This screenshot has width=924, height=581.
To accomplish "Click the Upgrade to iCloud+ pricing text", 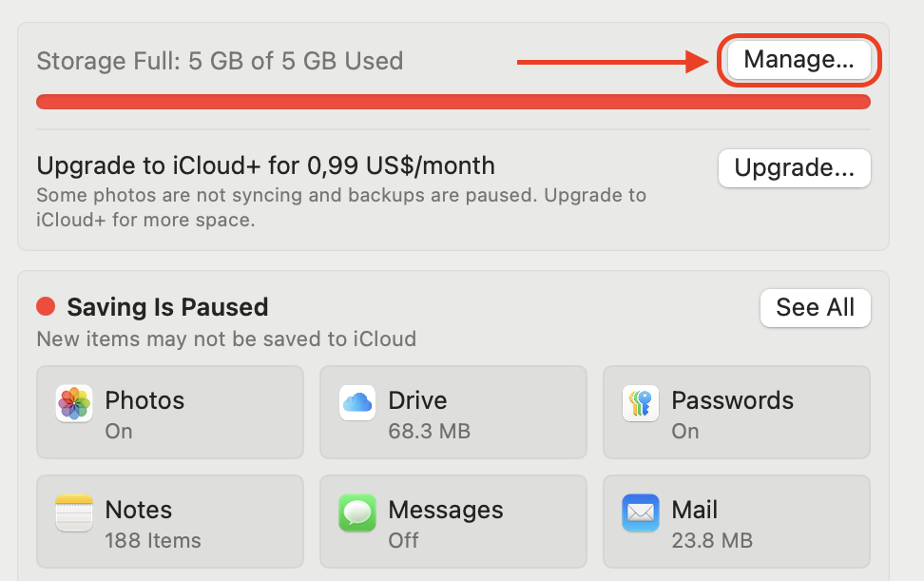I will point(264,165).
